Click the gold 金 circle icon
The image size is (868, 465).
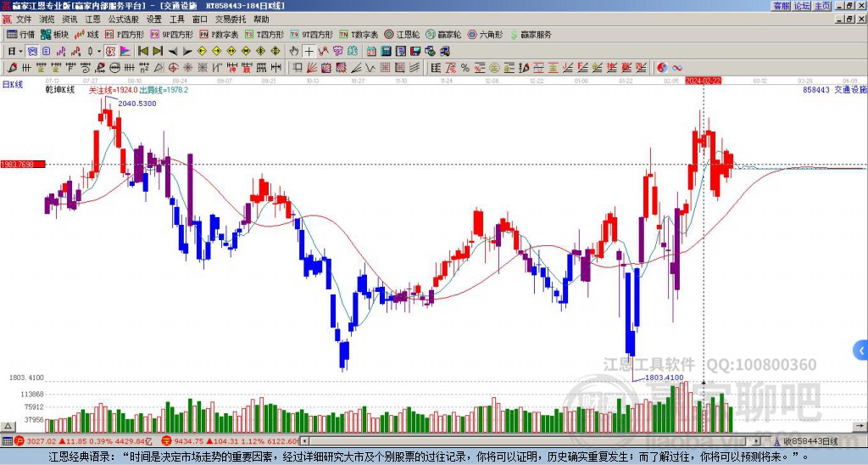tap(494, 68)
